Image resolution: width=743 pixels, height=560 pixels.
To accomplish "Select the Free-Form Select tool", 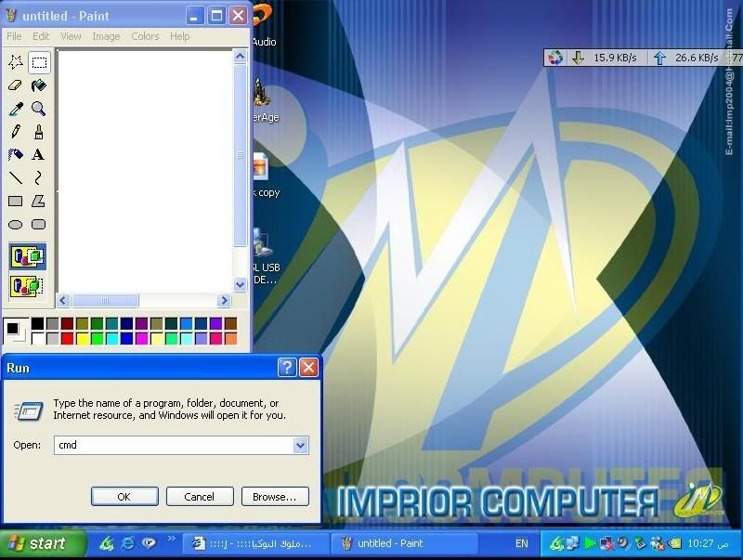I will tap(16, 62).
